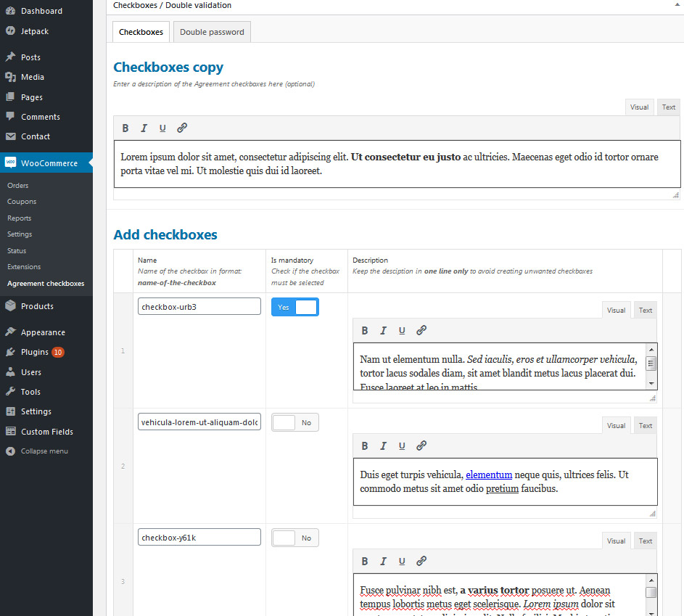Enable mandatory toggle for checkbox-y61k
The width and height of the screenshot is (684, 616).
tap(295, 538)
